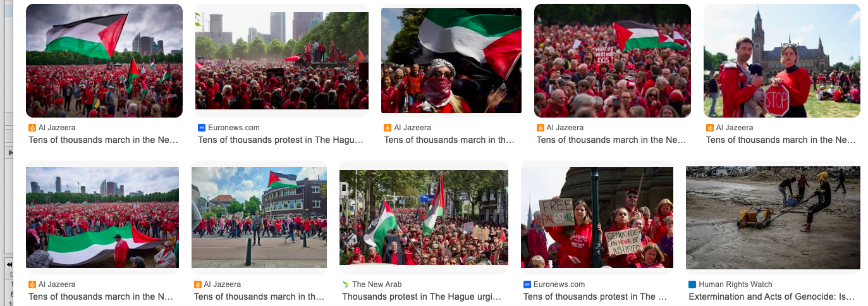Open Euronews "Tens of thousands protest in The Hague" title
Screen dimensions: 868x306
coord(281,140)
